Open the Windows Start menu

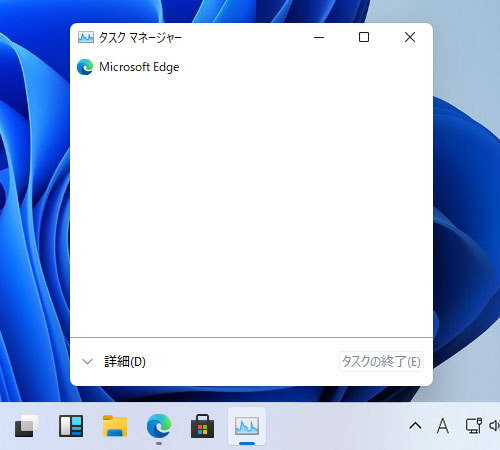(x=26, y=426)
